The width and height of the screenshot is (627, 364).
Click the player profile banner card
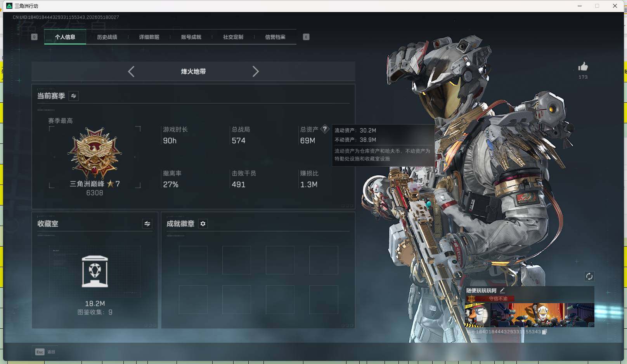(530, 315)
